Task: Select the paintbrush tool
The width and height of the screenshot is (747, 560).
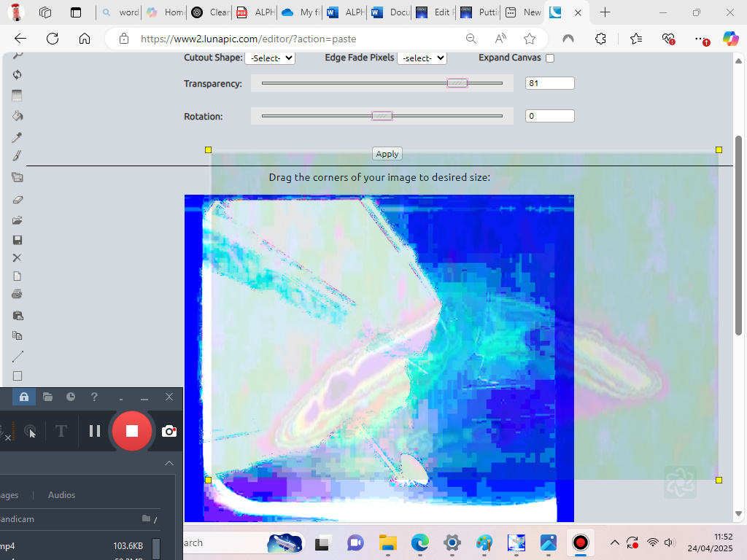Action: pyautogui.click(x=18, y=155)
